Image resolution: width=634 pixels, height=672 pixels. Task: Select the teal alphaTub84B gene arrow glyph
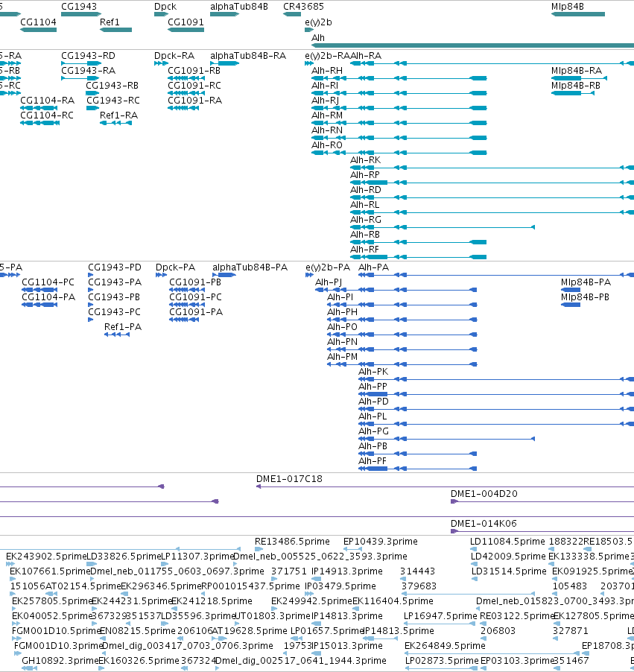tap(225, 14)
